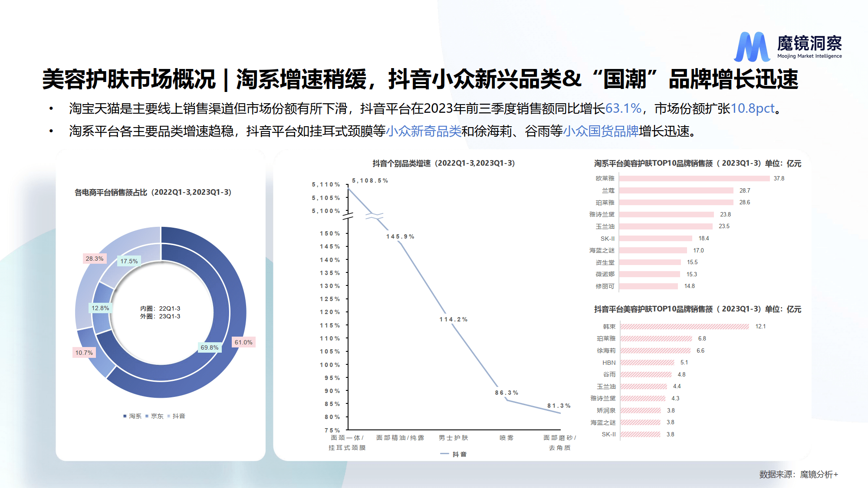Click the 兰蔻 28.7 bar
Image resolution: width=868 pixels, height=488 pixels.
(676, 190)
